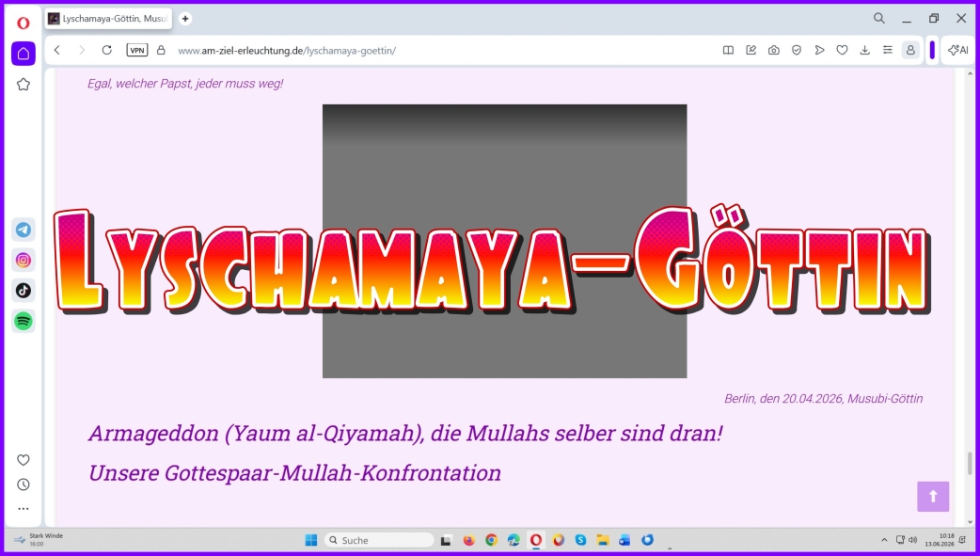Open Spotify player in sidebar
Image resolution: width=980 pixels, height=556 pixels.
pyautogui.click(x=24, y=322)
